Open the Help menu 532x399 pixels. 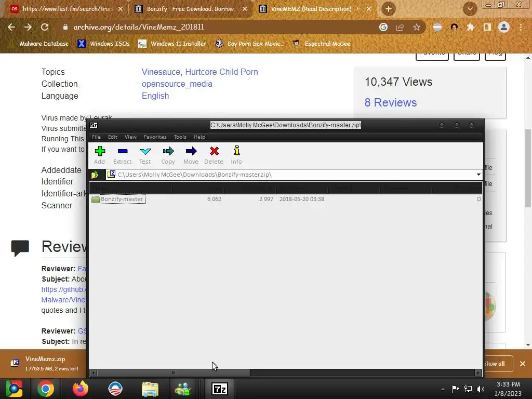(199, 137)
